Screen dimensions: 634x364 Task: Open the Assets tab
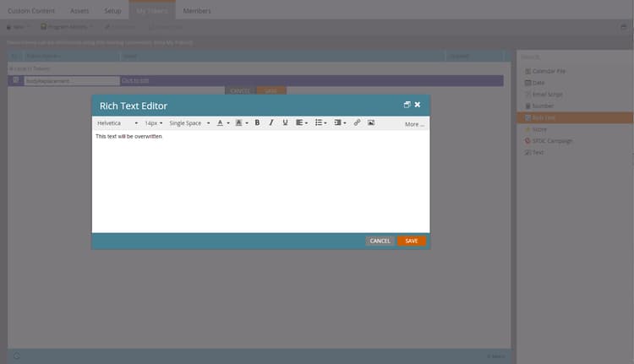79,11
